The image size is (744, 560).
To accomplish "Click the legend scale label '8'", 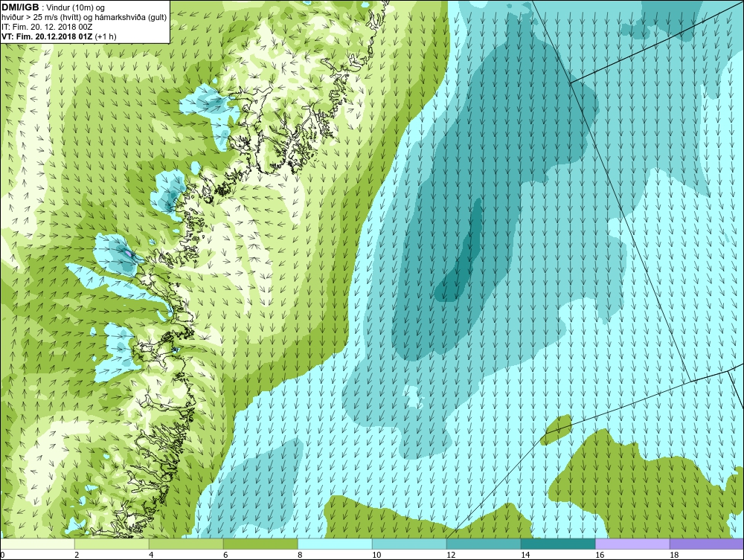I will [x=299, y=555].
